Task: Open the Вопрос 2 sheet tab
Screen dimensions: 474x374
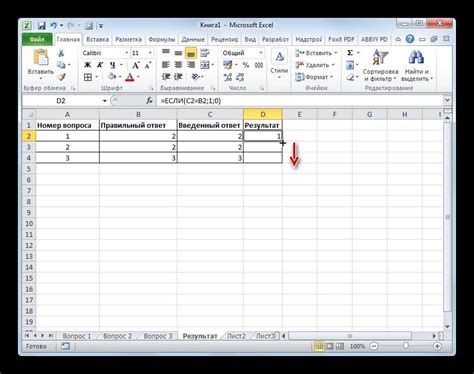Action: pos(117,336)
